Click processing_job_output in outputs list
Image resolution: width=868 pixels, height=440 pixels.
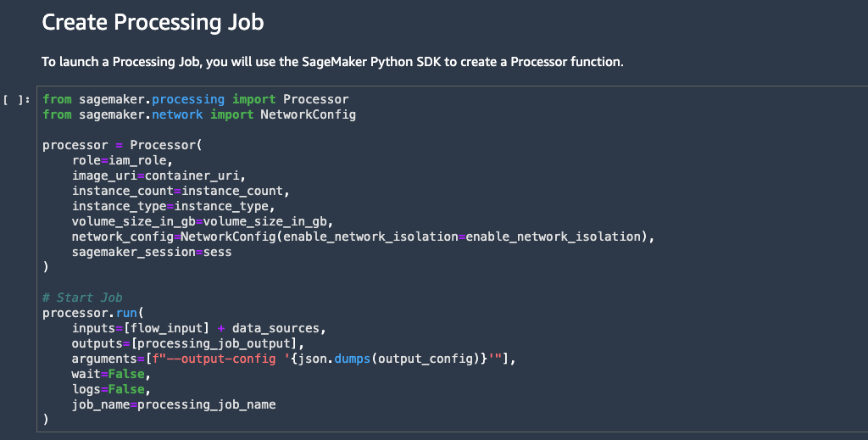tap(214, 343)
